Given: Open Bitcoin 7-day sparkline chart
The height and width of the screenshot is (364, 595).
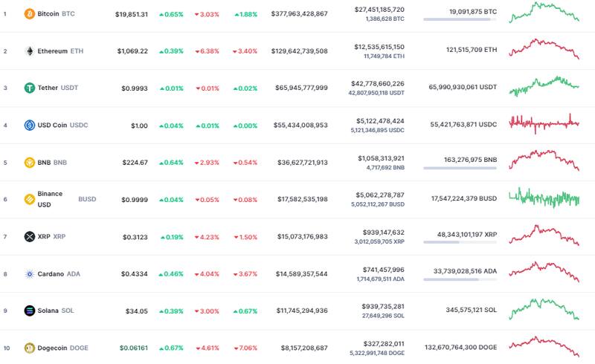Looking at the screenshot, I should tap(544, 12).
